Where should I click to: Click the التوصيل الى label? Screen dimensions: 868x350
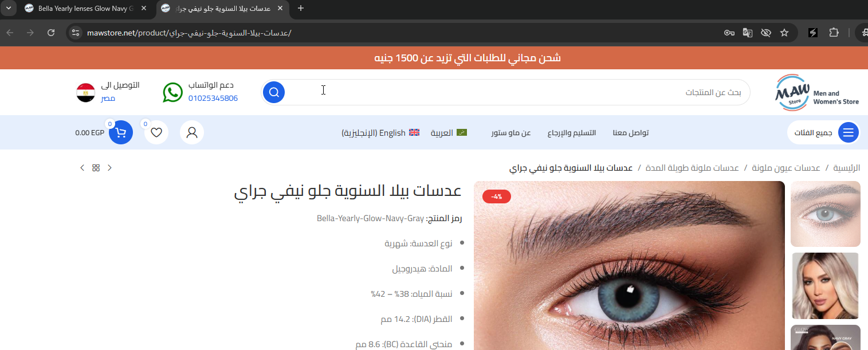tap(120, 85)
